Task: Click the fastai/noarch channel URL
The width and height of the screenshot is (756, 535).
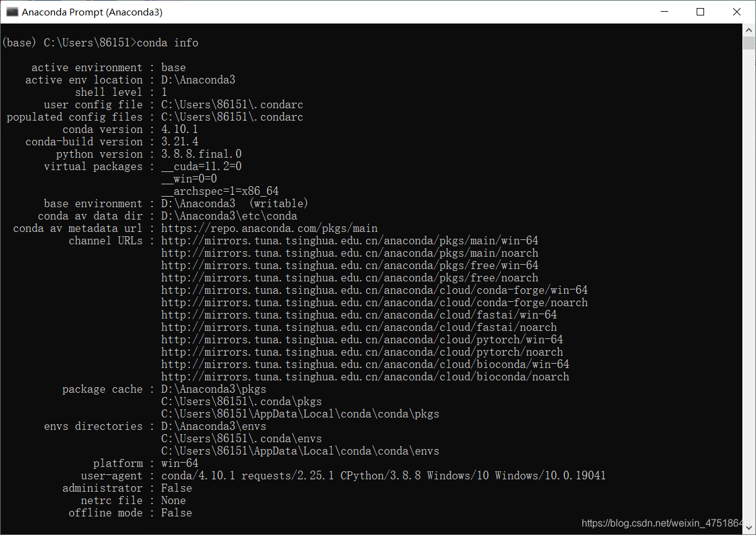Action: tap(359, 327)
